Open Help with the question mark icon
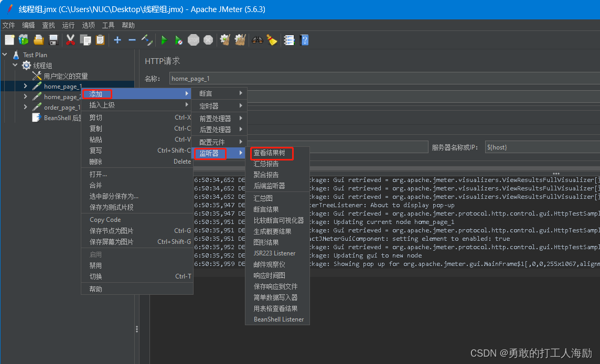 [x=305, y=40]
